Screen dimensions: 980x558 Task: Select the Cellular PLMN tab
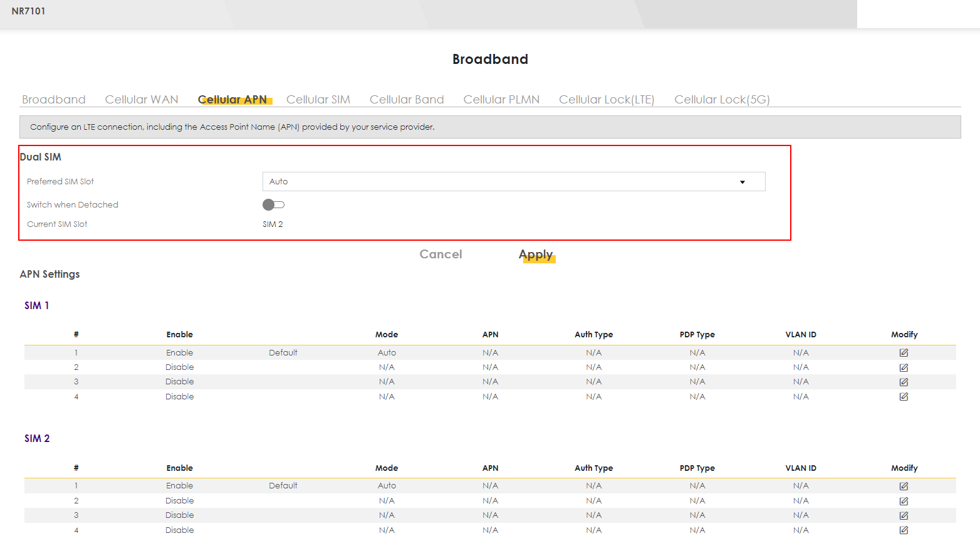point(501,100)
